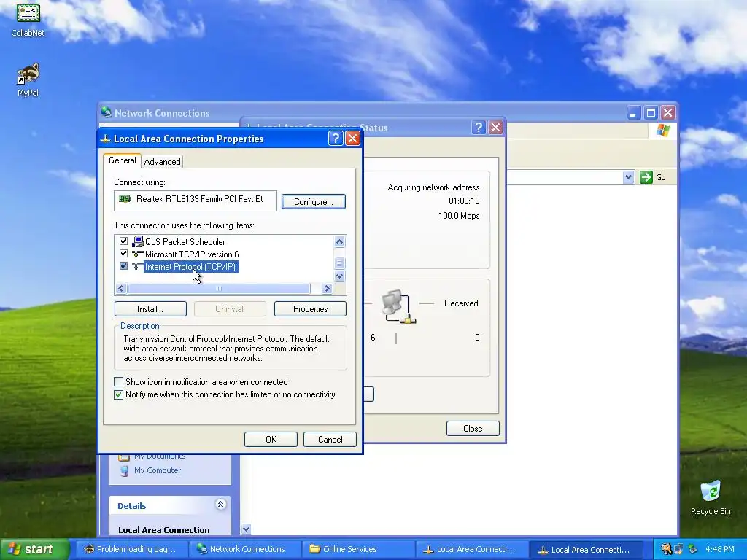Close the Local Area Connection Status dialog
Viewport: 747px width, 560px height.
tap(496, 127)
